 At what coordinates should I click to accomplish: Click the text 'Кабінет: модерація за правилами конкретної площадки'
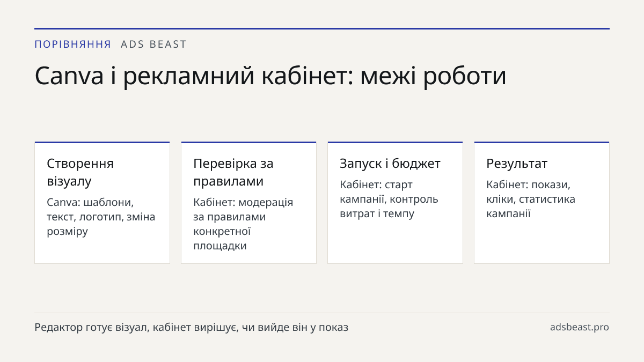tap(243, 224)
